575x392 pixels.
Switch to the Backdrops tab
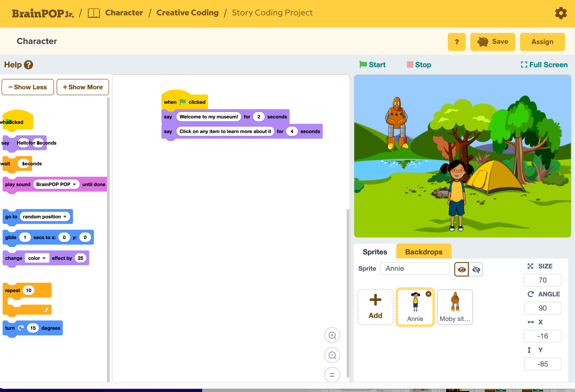coord(424,252)
